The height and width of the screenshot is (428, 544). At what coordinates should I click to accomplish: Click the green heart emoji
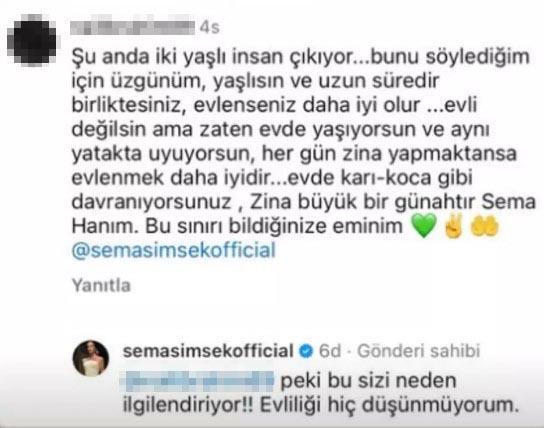(x=424, y=226)
